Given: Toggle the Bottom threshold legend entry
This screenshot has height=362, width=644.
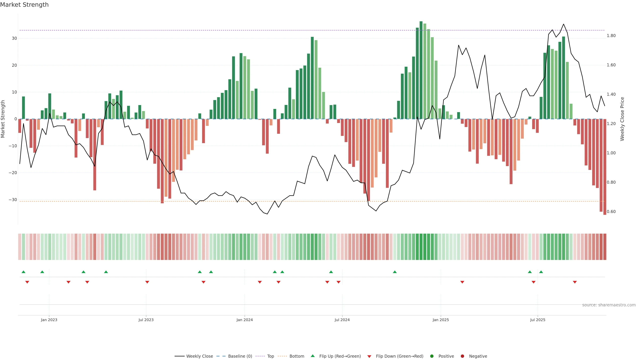Looking at the screenshot, I should [297, 356].
